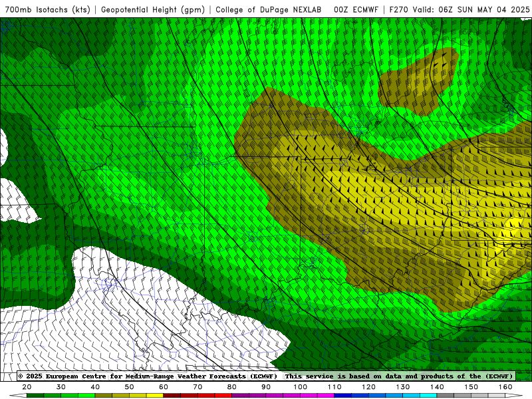
Task: Pick the dark blue 110–115 kt swatch
Action: pyautogui.click(x=343, y=396)
